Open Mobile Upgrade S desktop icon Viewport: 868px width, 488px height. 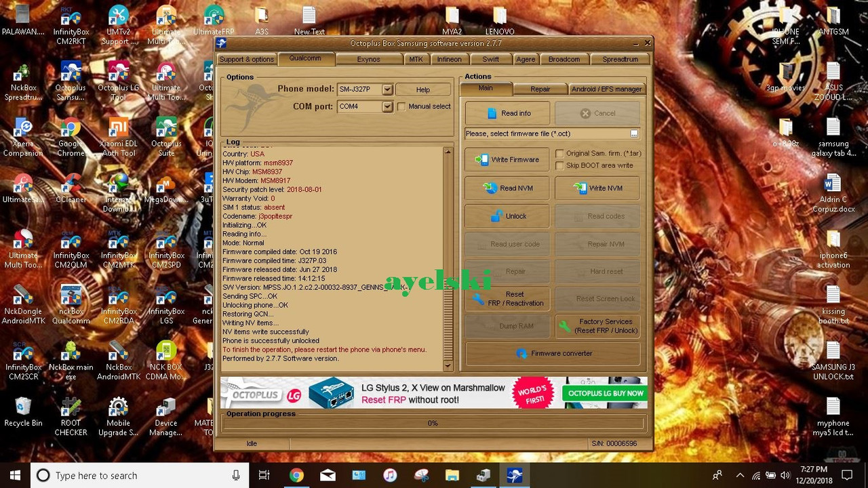point(119,416)
